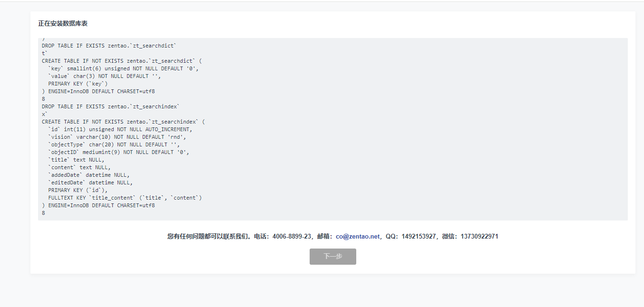Select the FULLTEXT KEY title_content line
Screen dimensions: 644x307
tap(125, 198)
